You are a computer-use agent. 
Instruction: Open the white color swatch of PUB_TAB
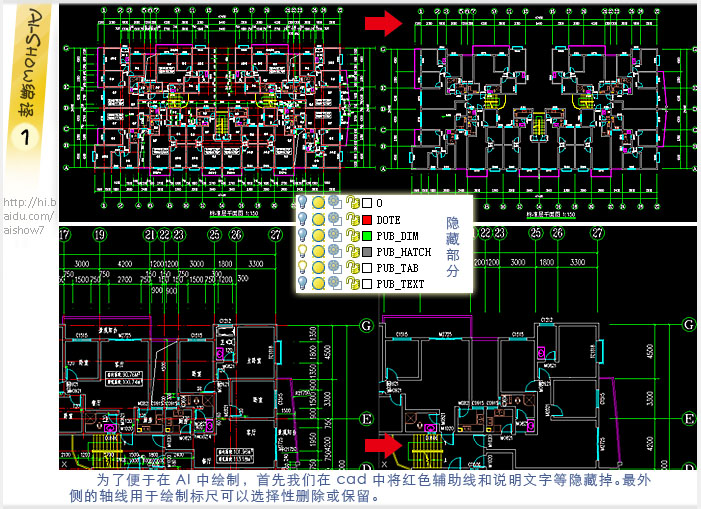tap(367, 268)
